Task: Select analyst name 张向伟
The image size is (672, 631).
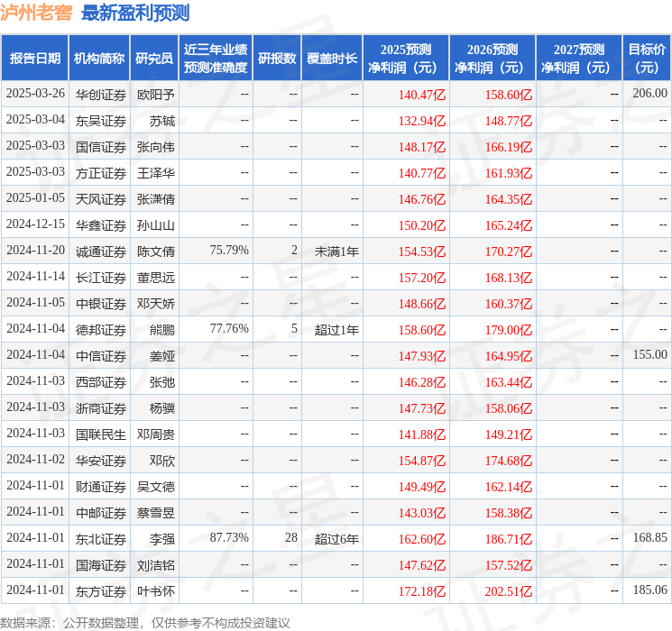Action: point(155,147)
